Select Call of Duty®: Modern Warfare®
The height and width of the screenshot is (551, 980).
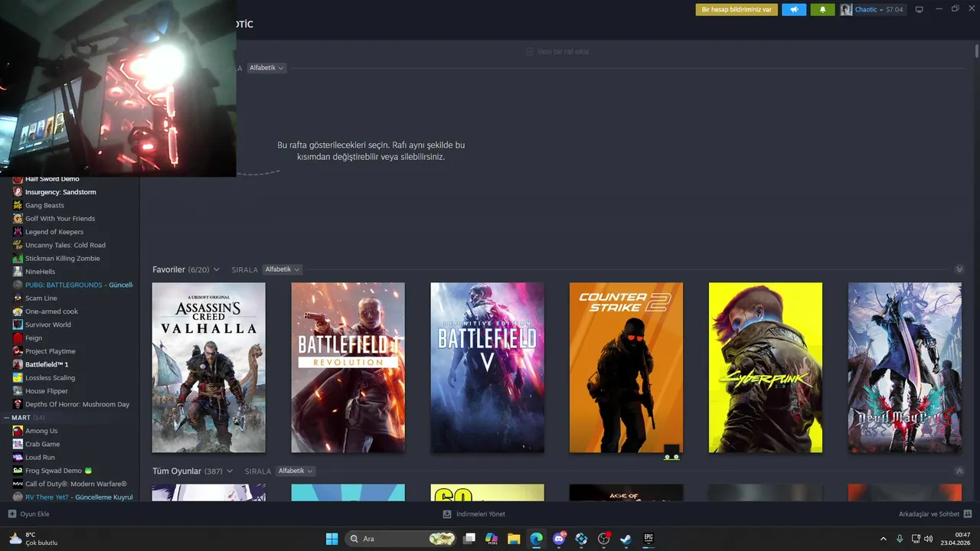point(76,484)
